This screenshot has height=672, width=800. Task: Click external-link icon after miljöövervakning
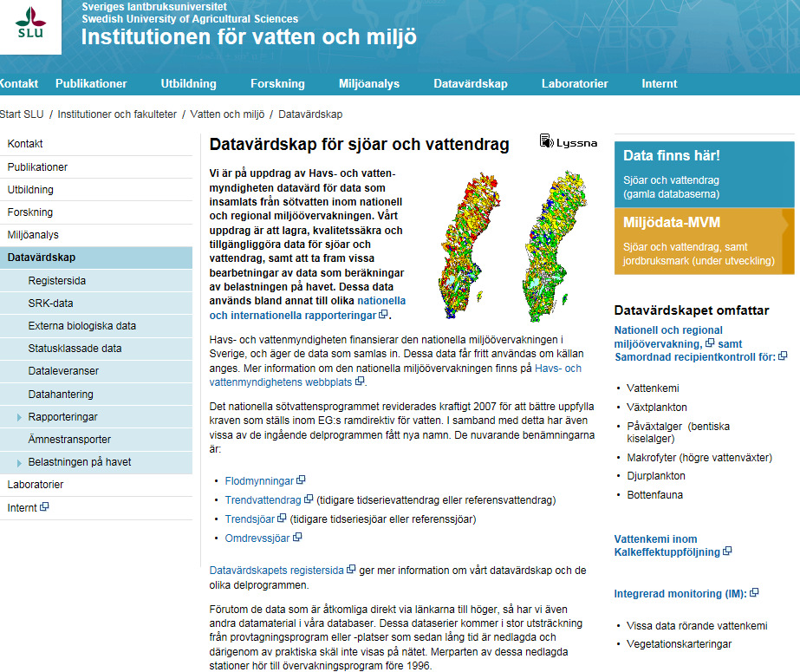click(x=710, y=343)
